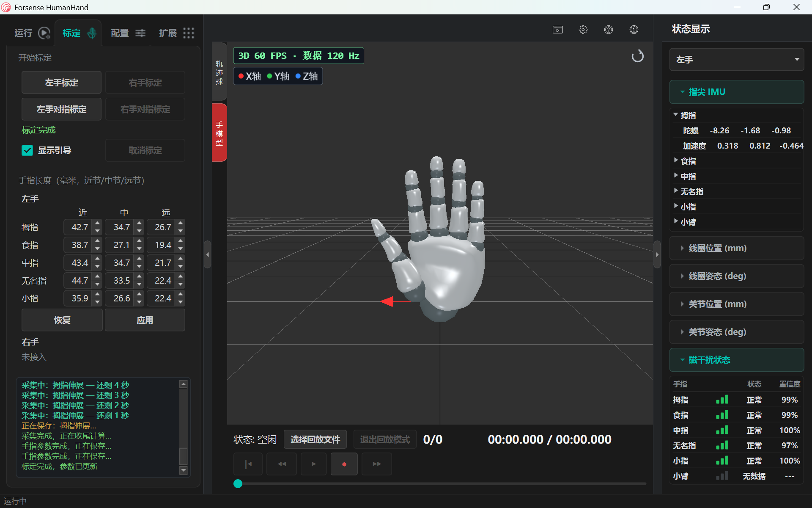Screen dimensions: 812x508
Task: Click the record button
Action: tap(344, 464)
